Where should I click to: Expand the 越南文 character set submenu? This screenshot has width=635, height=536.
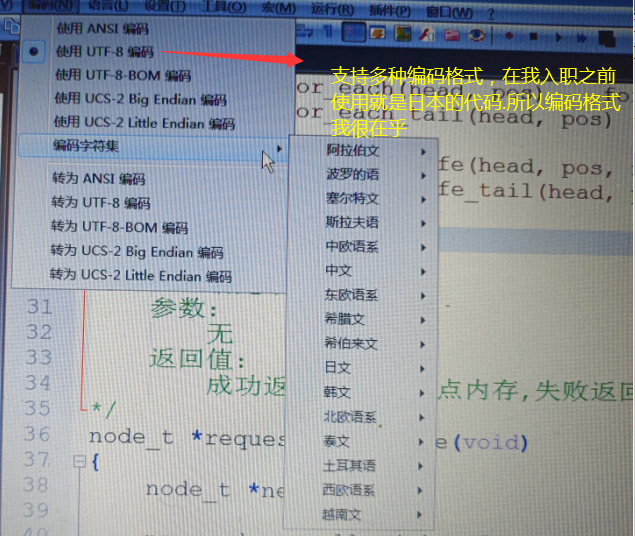coord(357,515)
